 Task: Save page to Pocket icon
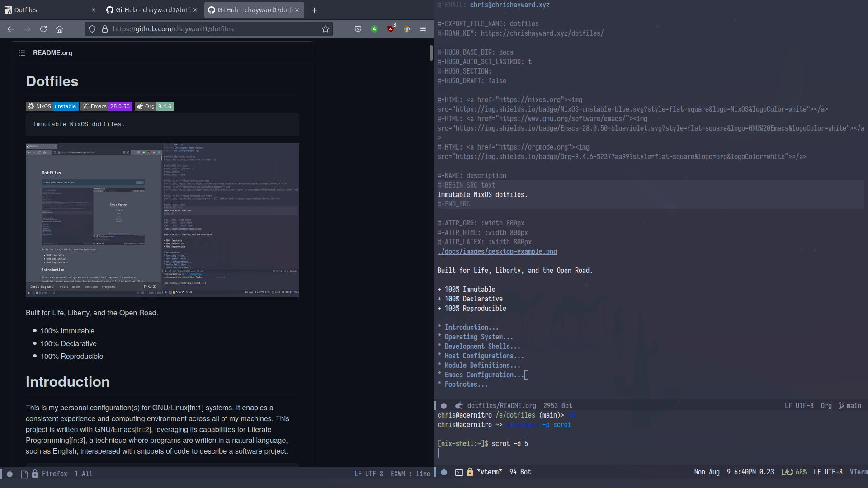point(358,29)
